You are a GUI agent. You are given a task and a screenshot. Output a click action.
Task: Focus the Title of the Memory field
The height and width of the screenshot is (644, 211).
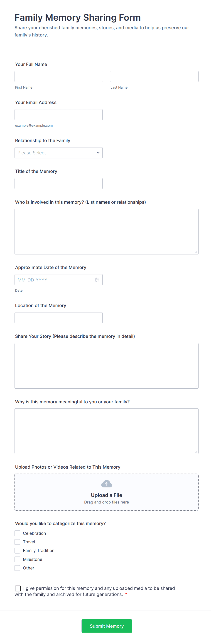tap(58, 184)
